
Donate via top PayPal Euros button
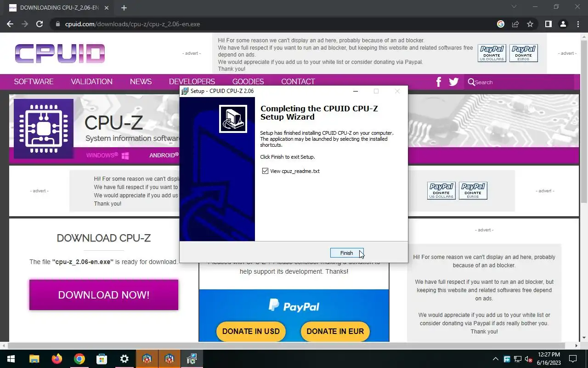[524, 53]
